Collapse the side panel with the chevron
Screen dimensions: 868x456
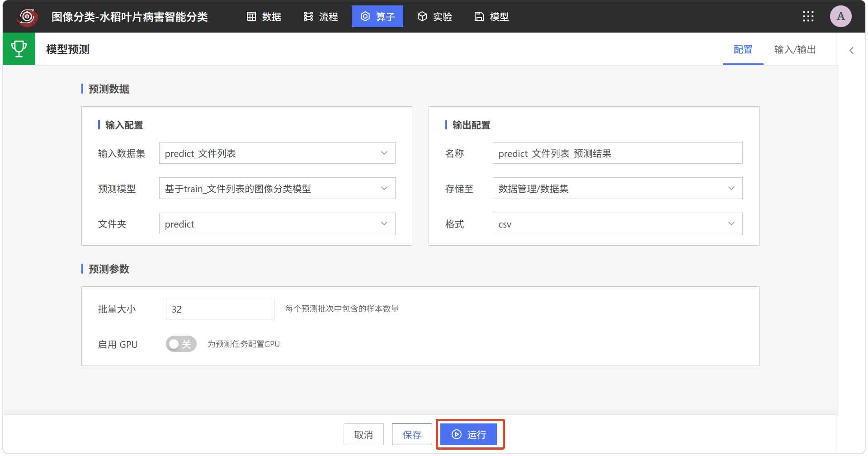pyautogui.click(x=851, y=50)
